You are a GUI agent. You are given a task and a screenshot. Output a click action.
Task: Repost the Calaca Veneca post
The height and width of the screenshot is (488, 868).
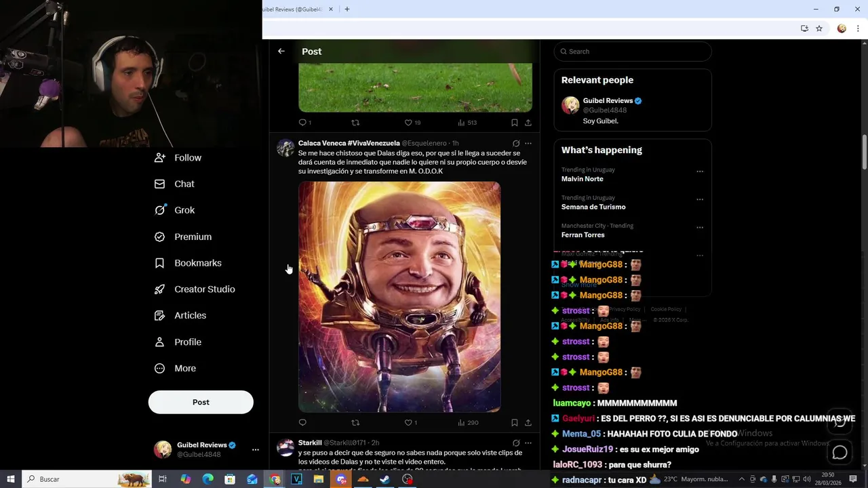pos(355,423)
